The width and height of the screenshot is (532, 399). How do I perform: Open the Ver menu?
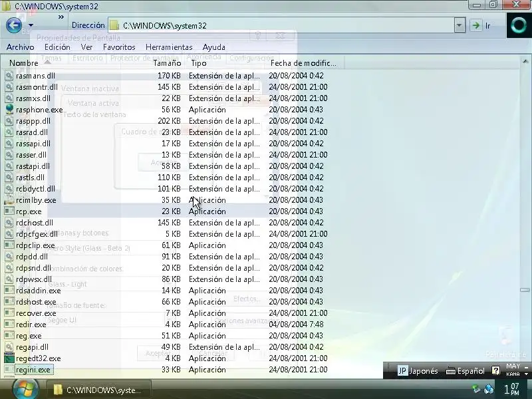pos(86,47)
